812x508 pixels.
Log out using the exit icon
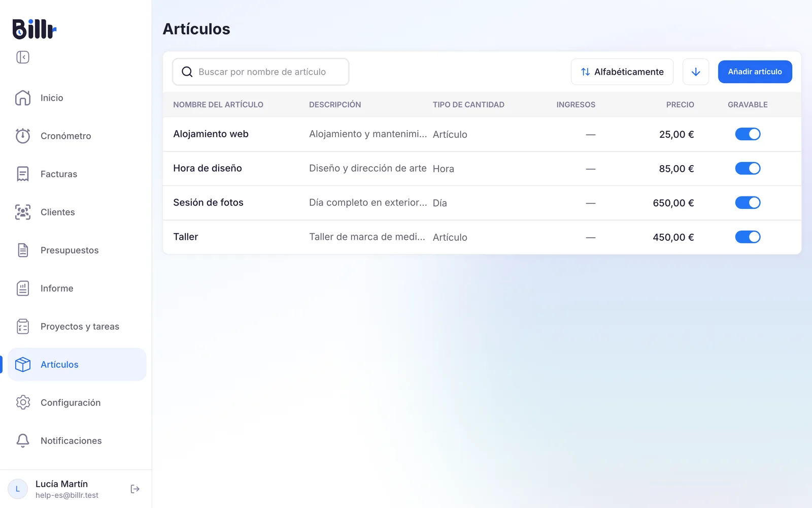pyautogui.click(x=135, y=489)
